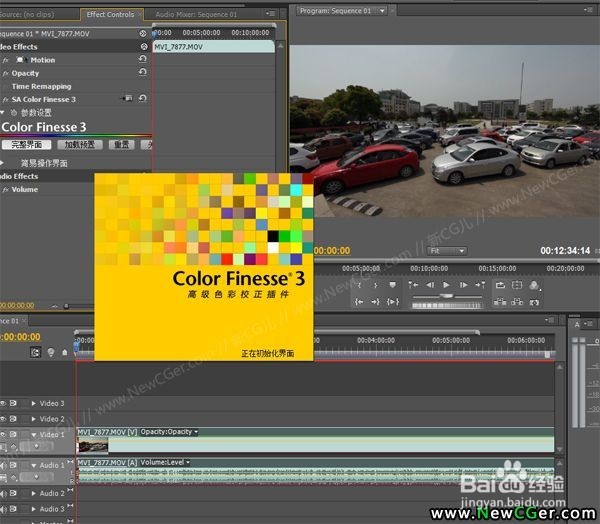Click the timeline lightbulb icon next to Snap

click(x=51, y=352)
